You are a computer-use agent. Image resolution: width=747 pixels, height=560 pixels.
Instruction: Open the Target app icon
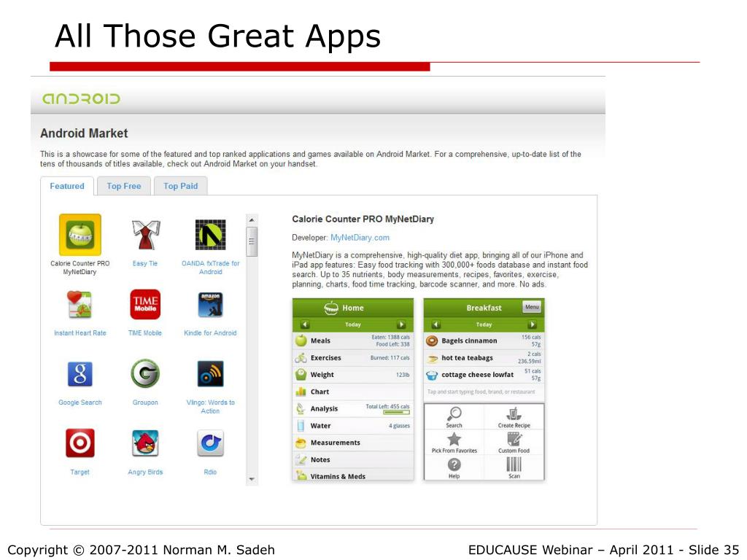pos(80,443)
